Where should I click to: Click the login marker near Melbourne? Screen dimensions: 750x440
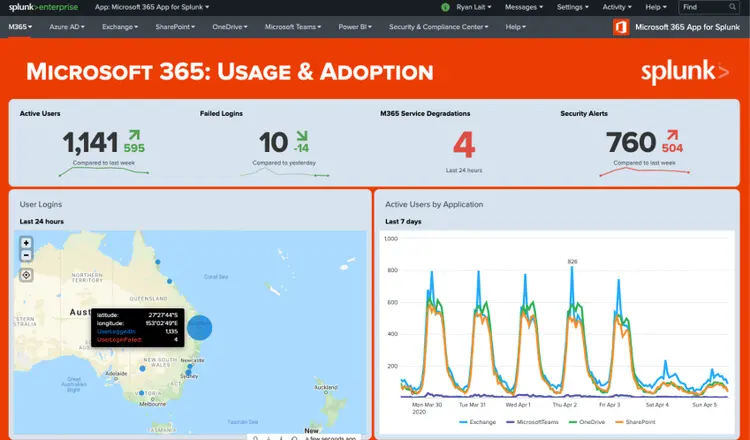click(142, 393)
